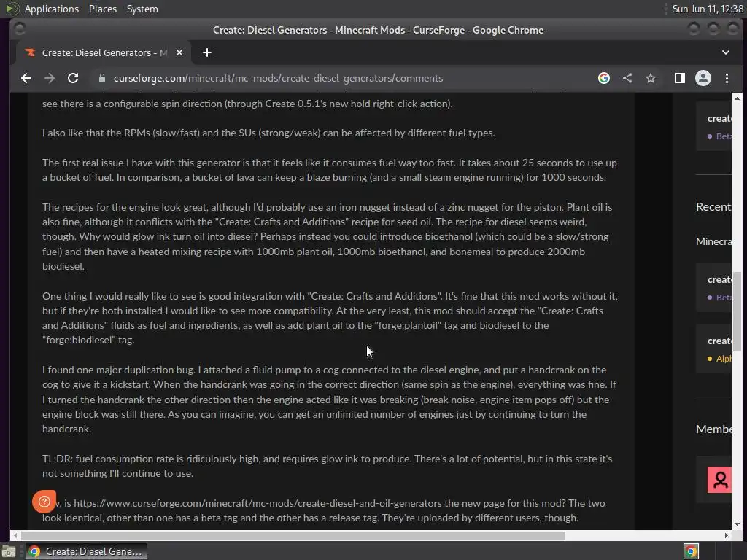The image size is (747, 560).
Task: Click the MATE logo icon beside Applications
Action: [12, 9]
